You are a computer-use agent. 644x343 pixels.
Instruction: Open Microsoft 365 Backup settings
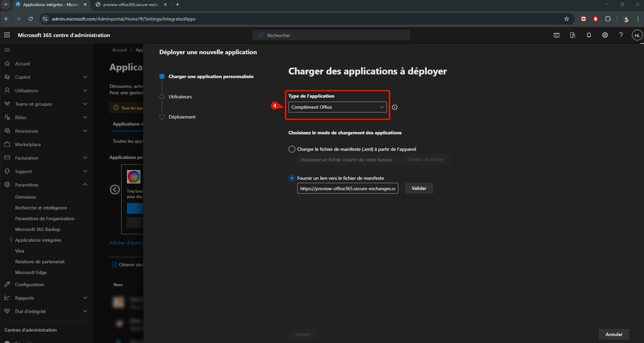pos(38,230)
